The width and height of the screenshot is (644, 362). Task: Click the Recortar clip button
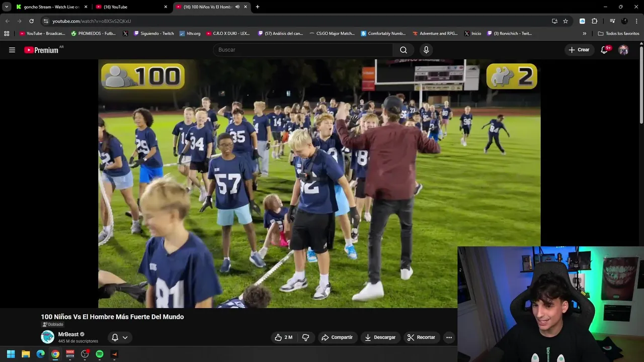[421, 337]
